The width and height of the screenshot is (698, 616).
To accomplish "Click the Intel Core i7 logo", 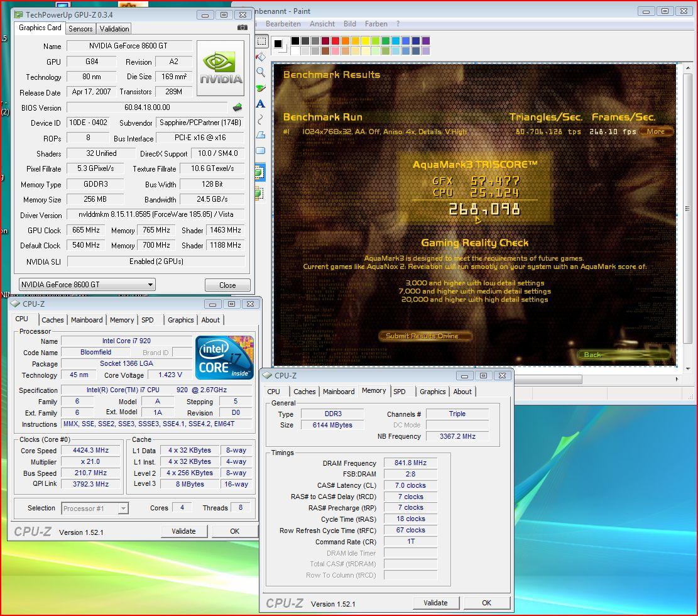I will tap(224, 357).
